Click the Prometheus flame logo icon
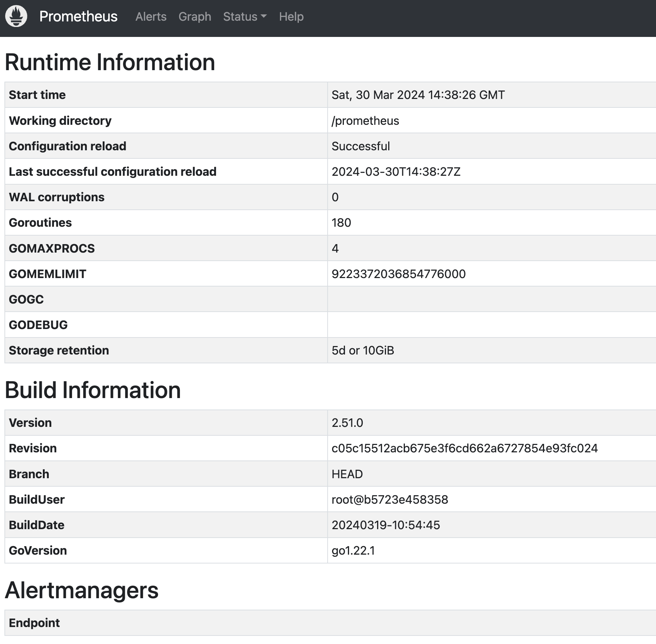Viewport: 656px width, 644px height. tap(16, 17)
